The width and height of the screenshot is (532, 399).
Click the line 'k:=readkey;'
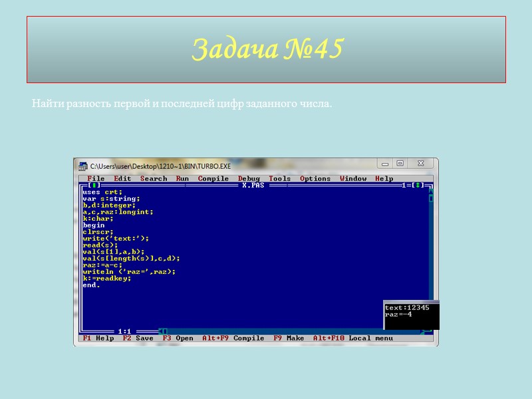pyautogui.click(x=107, y=279)
